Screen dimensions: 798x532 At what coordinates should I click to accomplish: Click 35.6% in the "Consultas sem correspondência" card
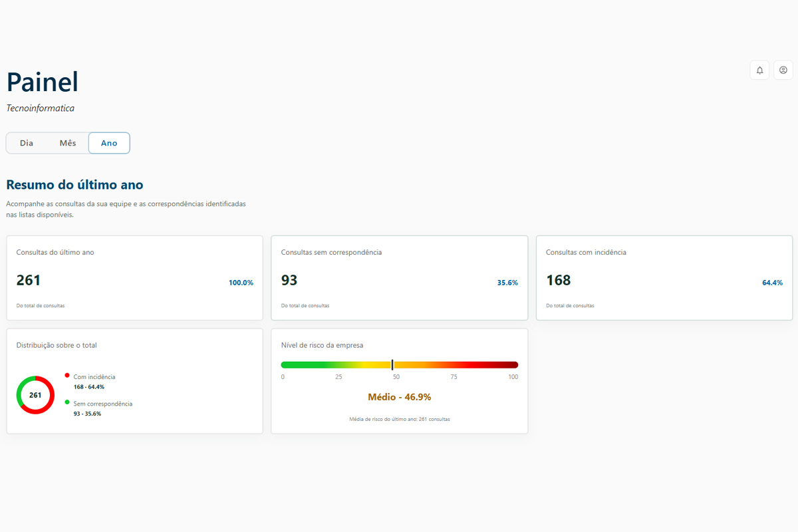tap(507, 283)
